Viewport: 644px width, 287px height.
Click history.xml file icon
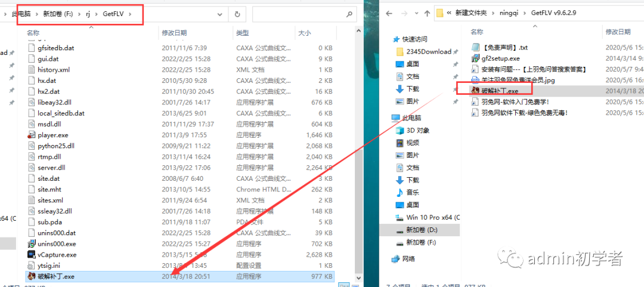32,69
